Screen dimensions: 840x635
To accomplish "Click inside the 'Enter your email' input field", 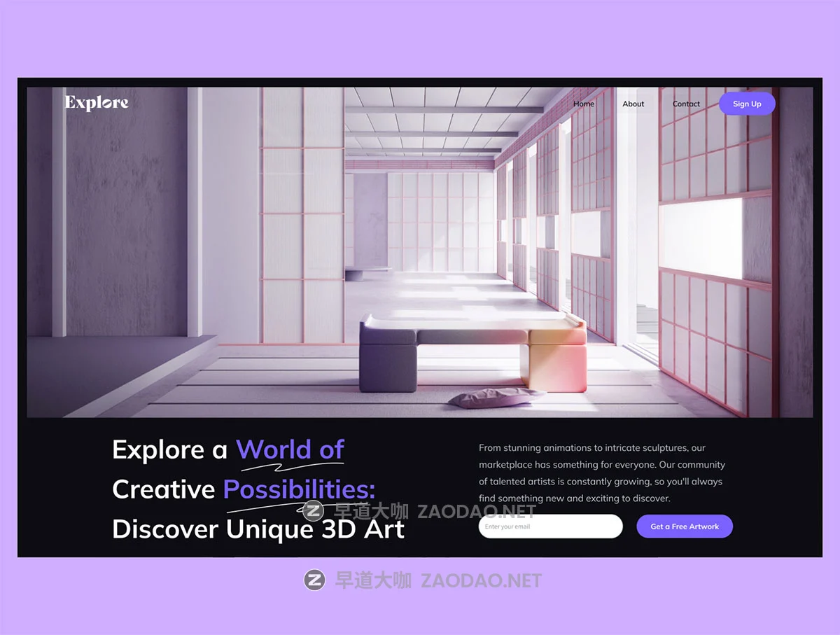I will click(x=550, y=526).
